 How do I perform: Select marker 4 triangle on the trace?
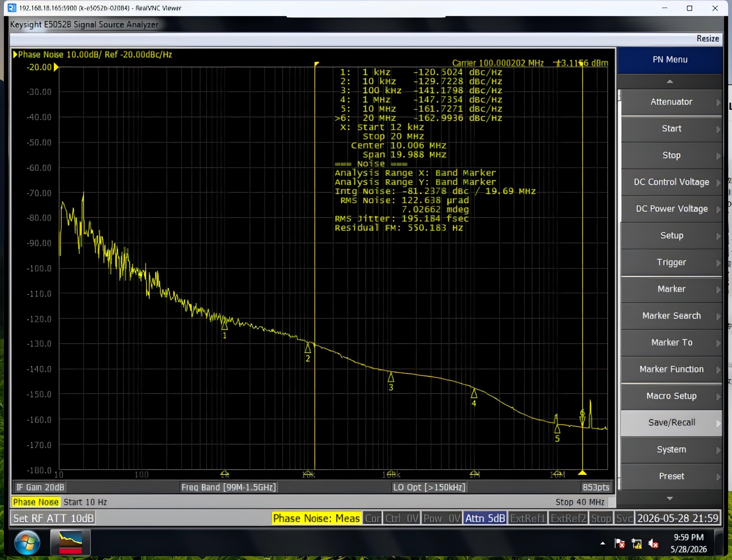[474, 393]
